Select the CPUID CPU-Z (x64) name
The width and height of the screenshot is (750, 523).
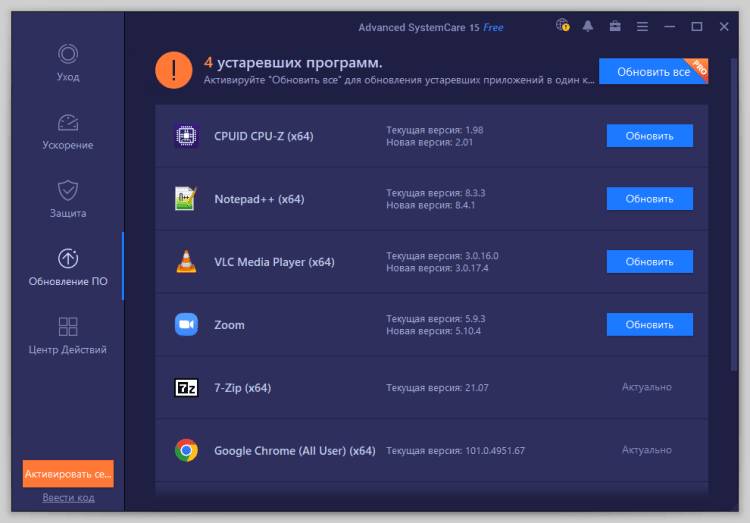click(x=264, y=136)
